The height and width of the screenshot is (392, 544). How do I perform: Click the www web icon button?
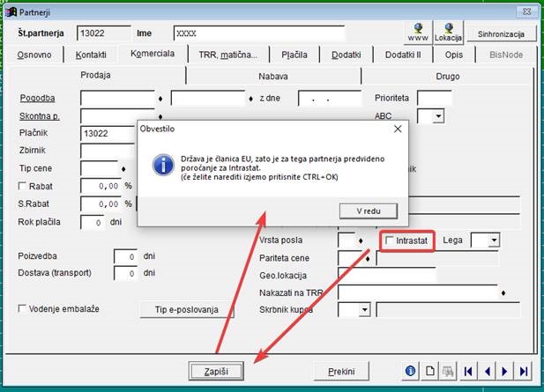(x=418, y=33)
